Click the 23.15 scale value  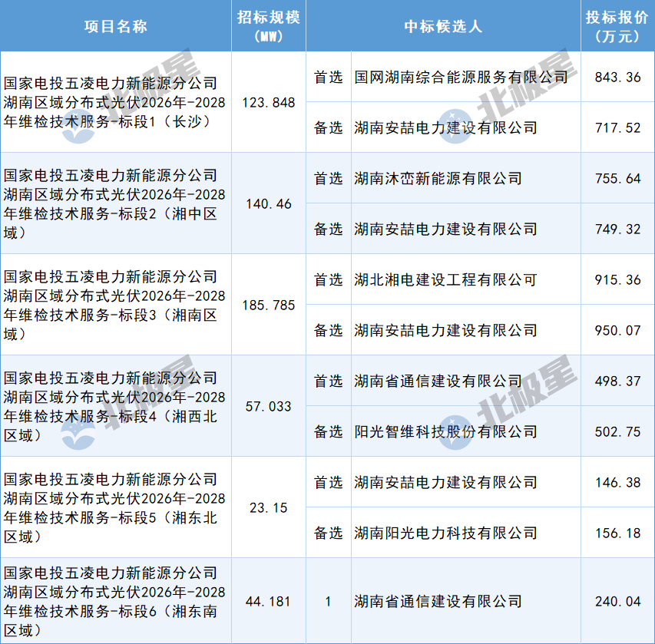pyautogui.click(x=269, y=508)
